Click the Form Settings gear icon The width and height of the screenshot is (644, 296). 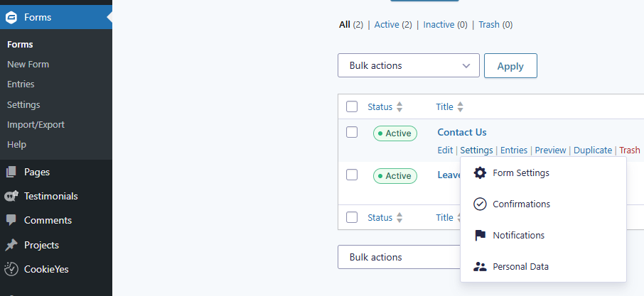point(481,172)
